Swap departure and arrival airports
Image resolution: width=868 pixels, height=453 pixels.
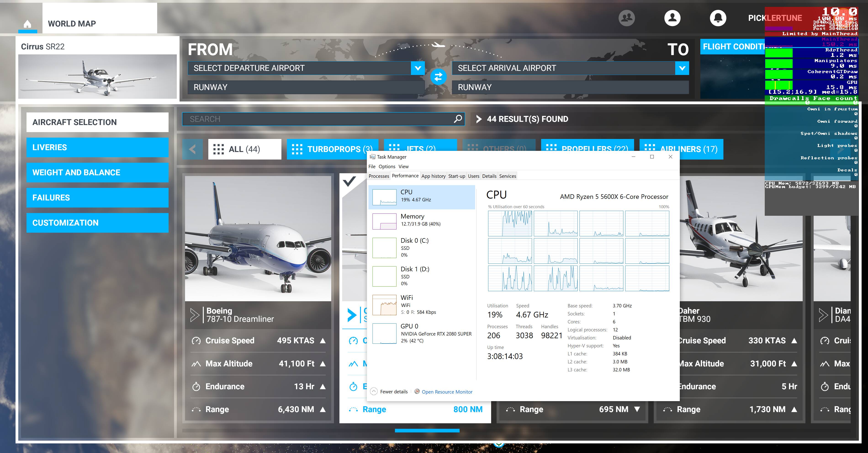[438, 77]
